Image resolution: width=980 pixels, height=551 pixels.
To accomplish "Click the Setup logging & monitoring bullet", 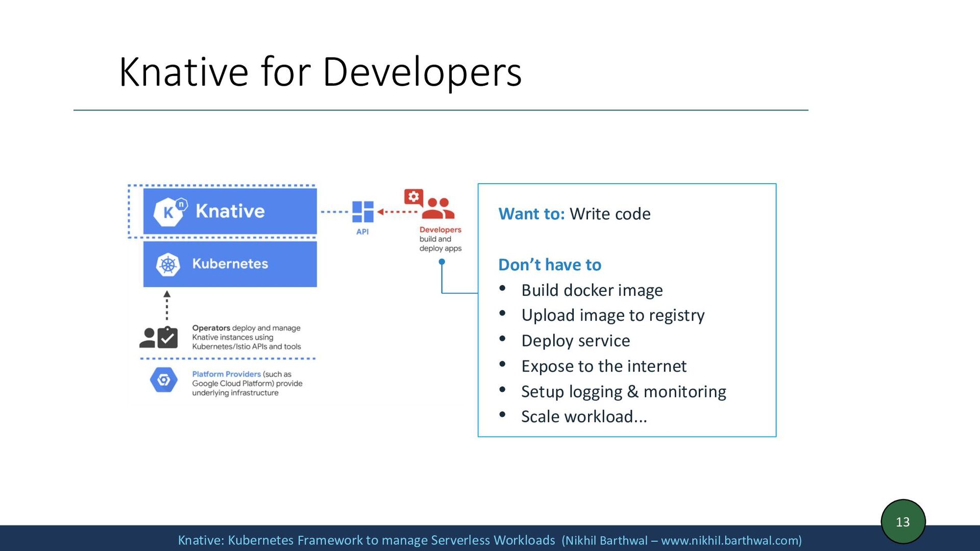I will (623, 392).
